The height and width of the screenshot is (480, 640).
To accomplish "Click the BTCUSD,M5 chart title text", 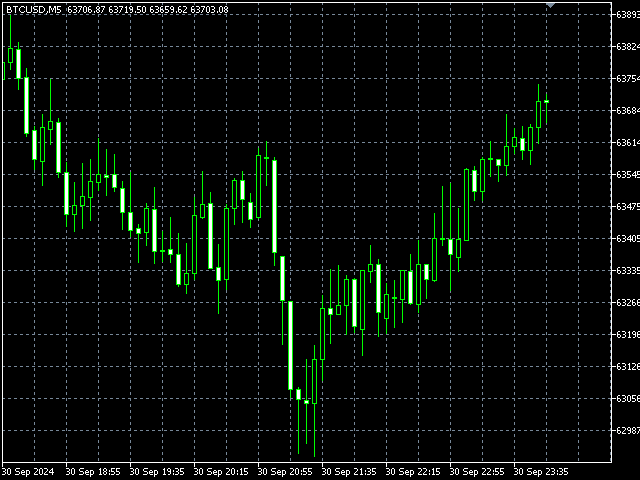I will (33, 9).
